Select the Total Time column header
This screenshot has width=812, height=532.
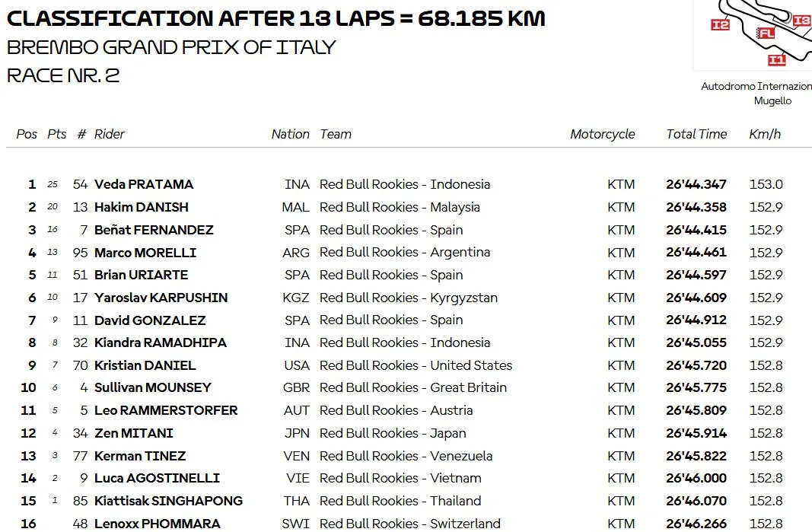coord(696,134)
